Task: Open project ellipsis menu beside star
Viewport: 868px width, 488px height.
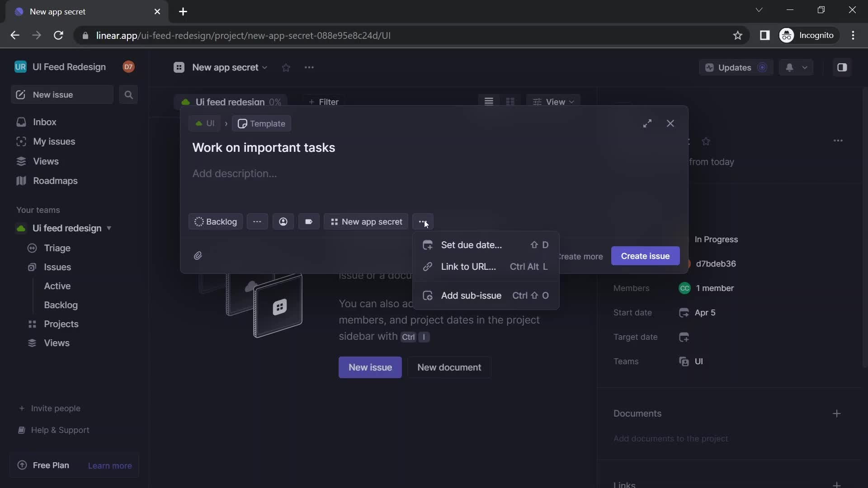Action: [x=309, y=68]
